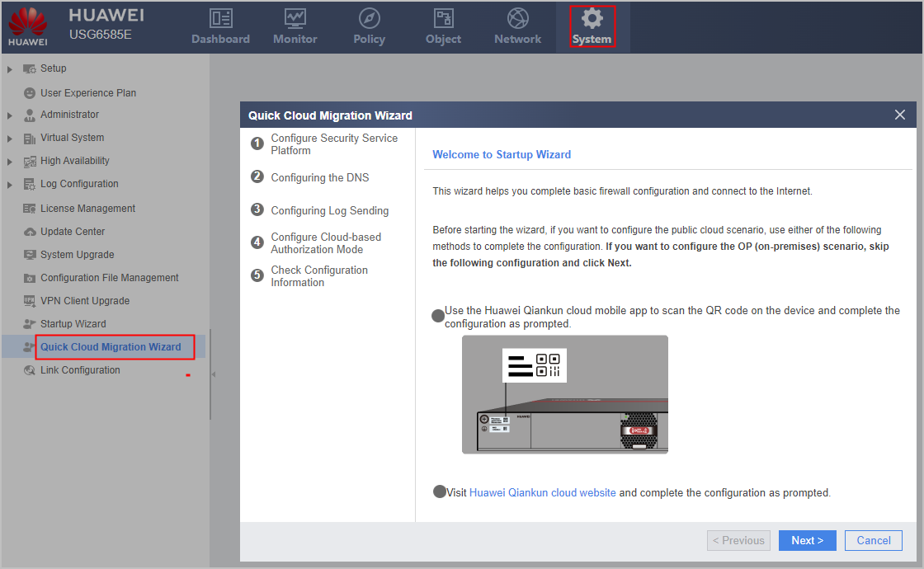
Task: Click the VPN Client Upgrade icon
Action: pos(30,300)
